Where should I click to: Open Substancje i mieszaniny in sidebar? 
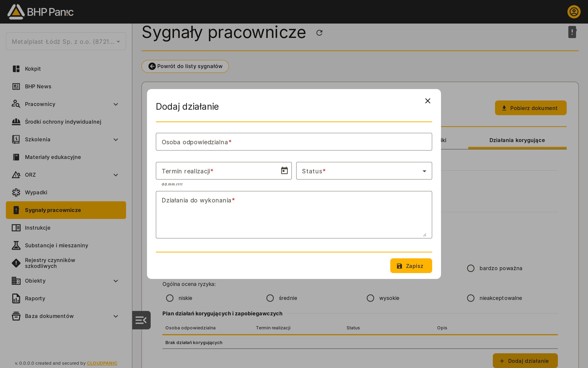coord(66,245)
